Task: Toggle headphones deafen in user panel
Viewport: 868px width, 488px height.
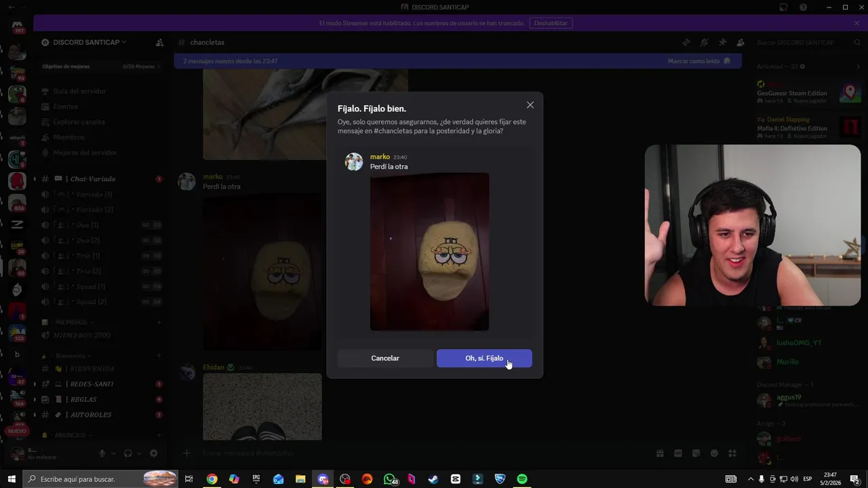Action: click(x=128, y=453)
